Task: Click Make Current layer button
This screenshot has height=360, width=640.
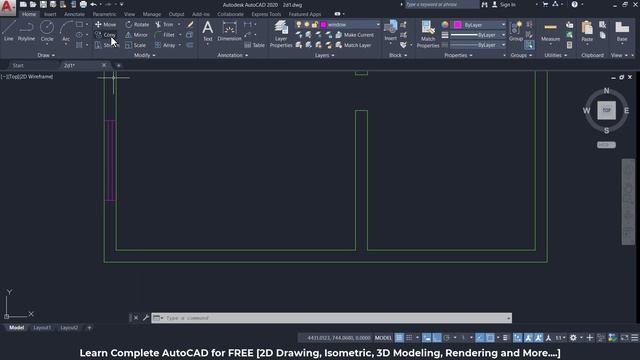Action: tap(354, 35)
